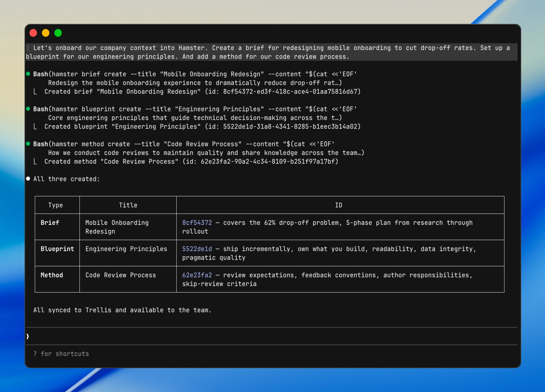Click green status dot beside method create command
Viewport: 545px width, 392px height.
point(28,144)
